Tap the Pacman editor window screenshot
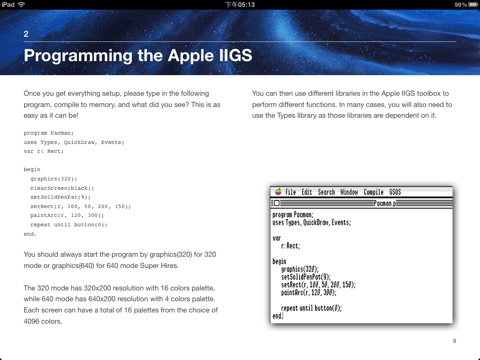This screenshot has width=480, height=360. (362, 255)
